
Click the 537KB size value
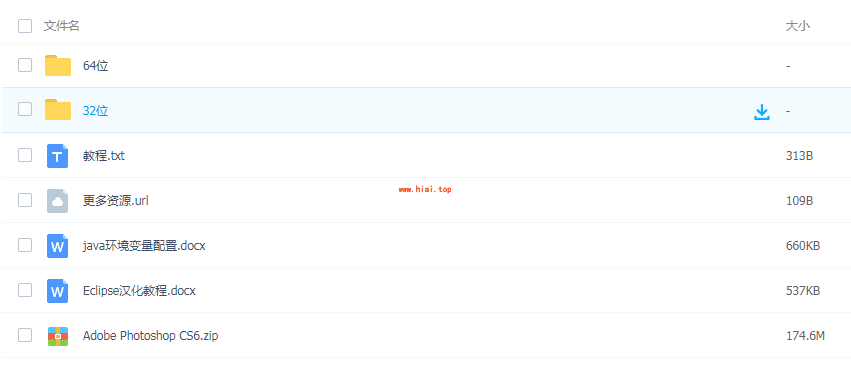click(x=803, y=291)
